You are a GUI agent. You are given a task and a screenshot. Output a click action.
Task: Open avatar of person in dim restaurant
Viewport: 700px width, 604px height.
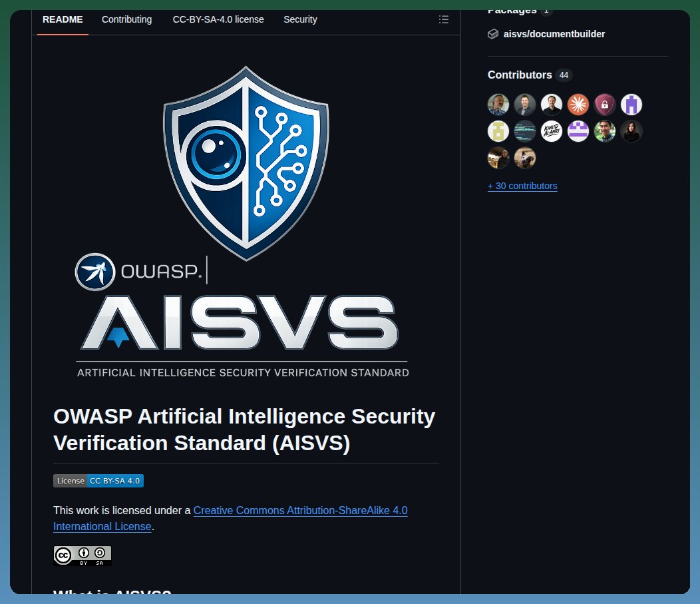click(x=498, y=158)
